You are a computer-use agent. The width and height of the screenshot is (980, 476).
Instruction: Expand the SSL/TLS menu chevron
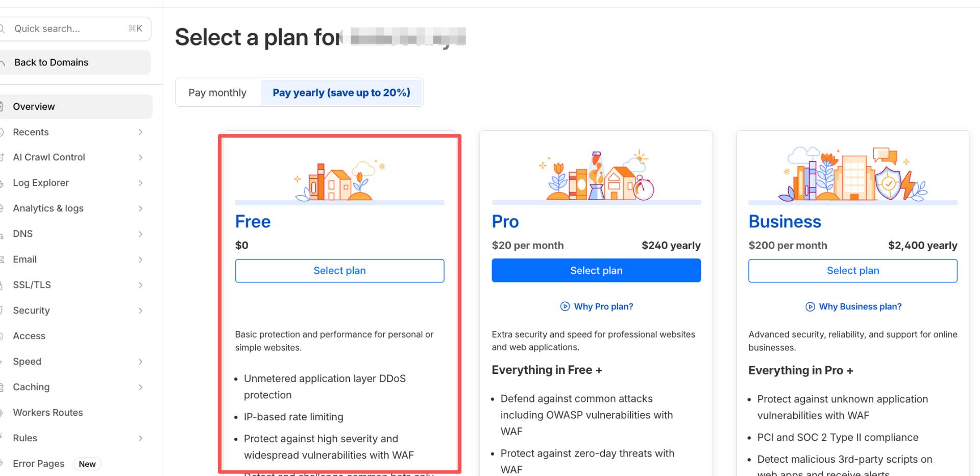(x=140, y=285)
